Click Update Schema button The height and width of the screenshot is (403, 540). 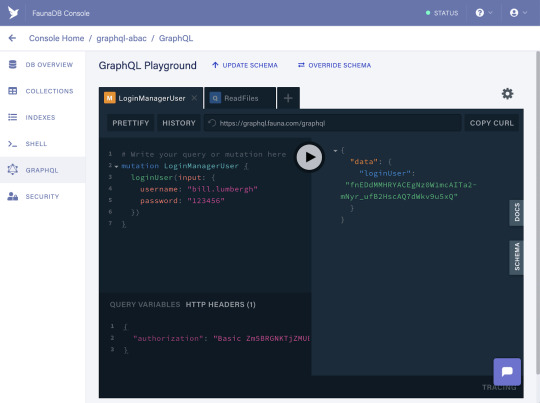coord(245,65)
